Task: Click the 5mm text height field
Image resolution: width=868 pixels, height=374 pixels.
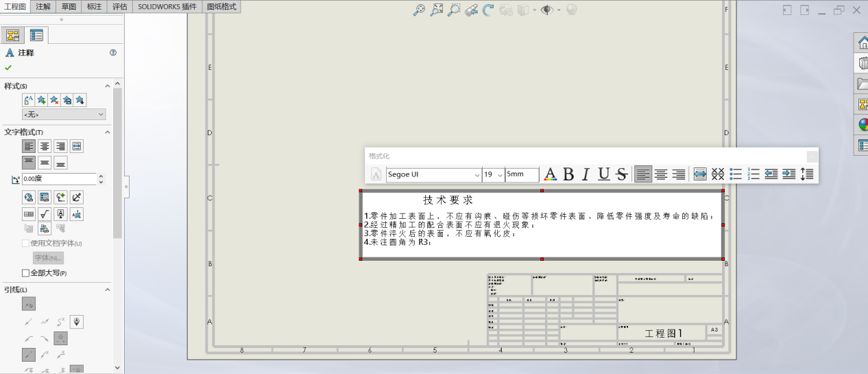Action: tap(522, 174)
